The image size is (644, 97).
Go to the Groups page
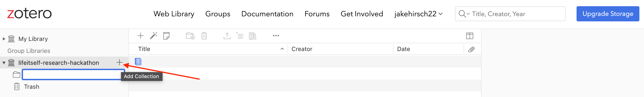[x=218, y=14]
